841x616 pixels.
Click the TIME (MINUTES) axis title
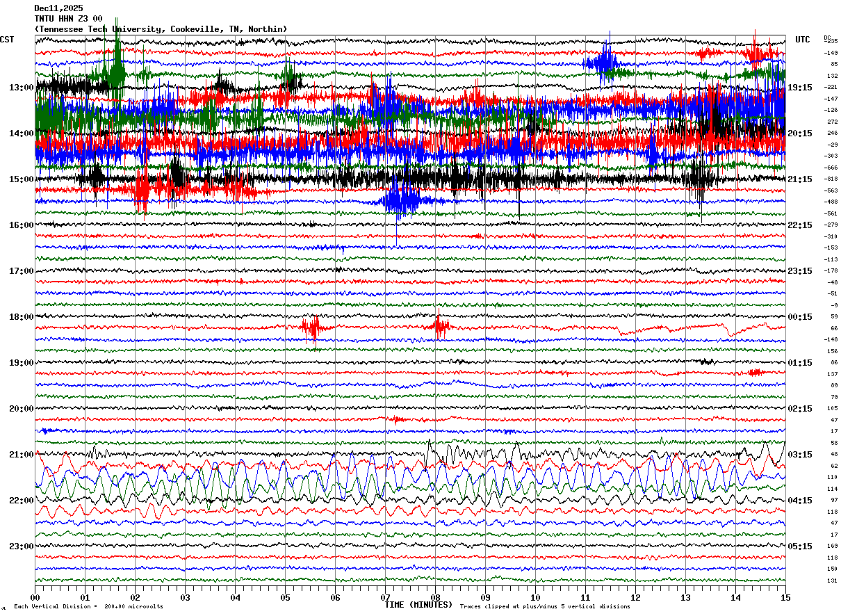[418, 605]
